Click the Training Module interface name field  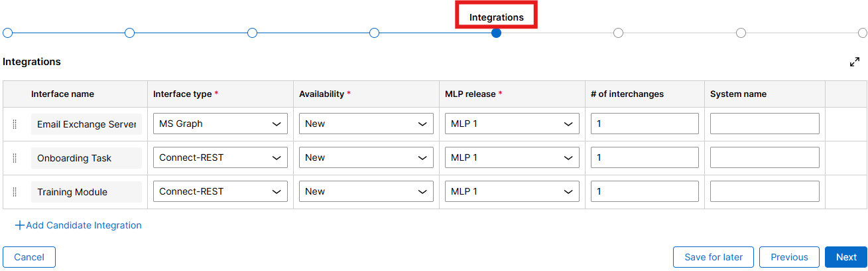click(86, 192)
